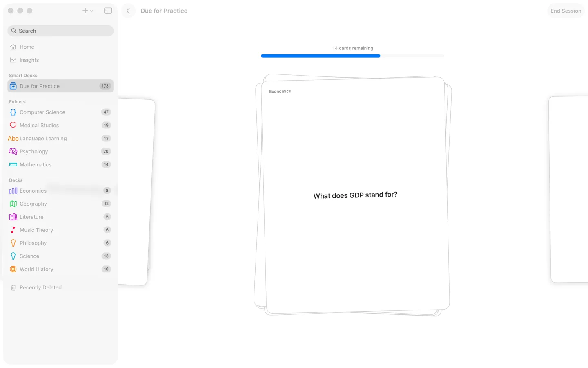Click the Due for Practice deck icon

point(13,86)
